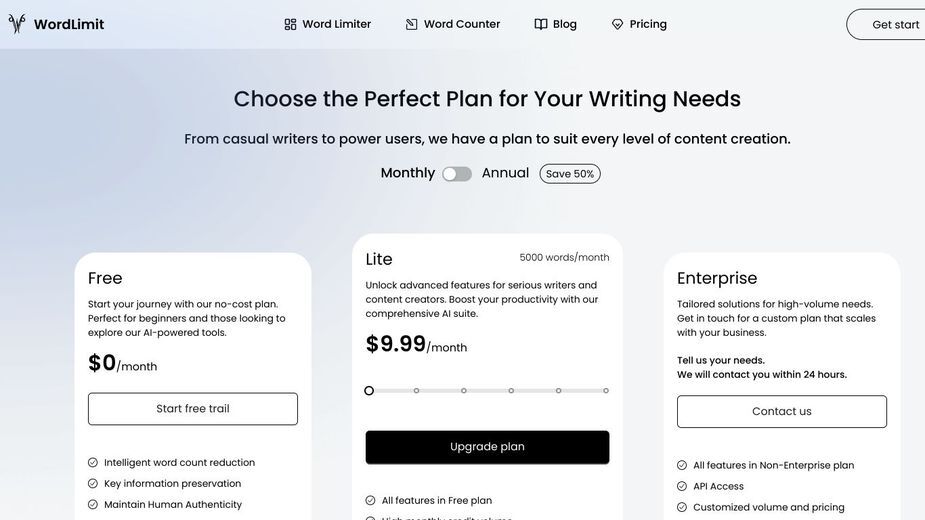This screenshot has width=925, height=520.
Task: Click the Upgrade plan button
Action: (x=487, y=447)
